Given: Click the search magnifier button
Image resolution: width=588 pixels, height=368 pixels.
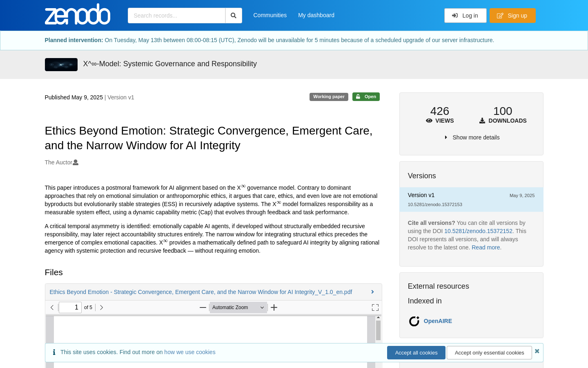Looking at the screenshot, I should coord(234,16).
